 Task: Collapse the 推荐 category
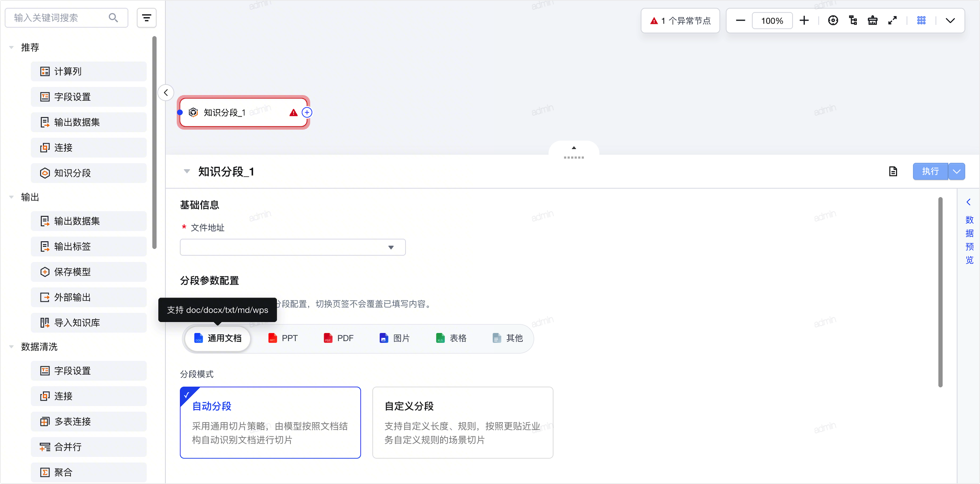tap(11, 47)
